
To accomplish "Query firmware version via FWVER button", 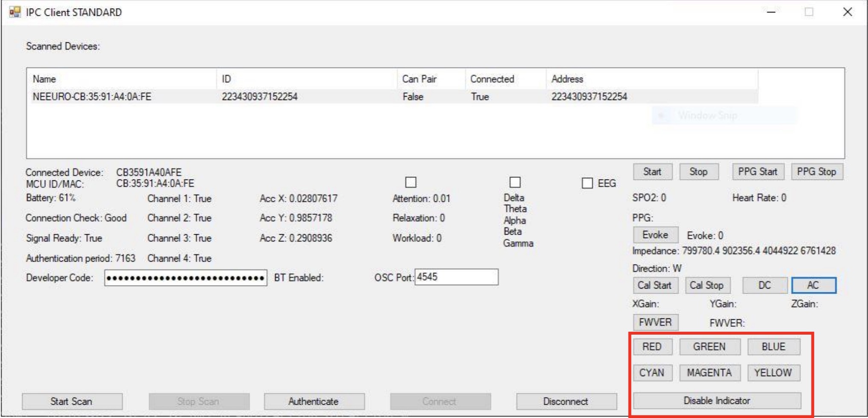I will (x=656, y=322).
